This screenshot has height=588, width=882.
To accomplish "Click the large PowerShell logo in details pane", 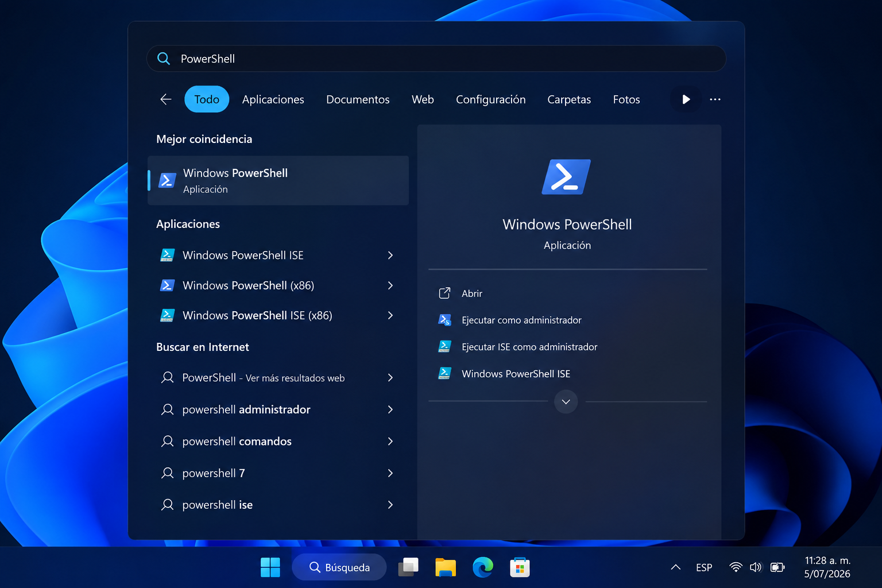I will 566,177.
